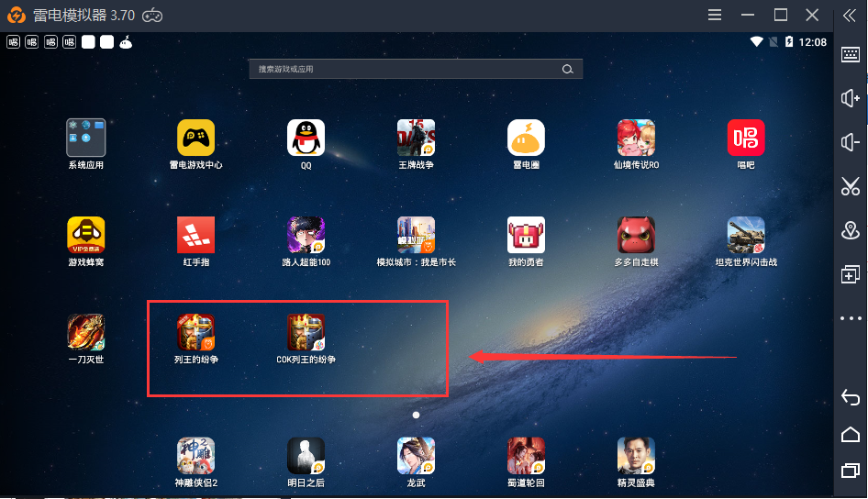Click the magnifier search icon
Screen dimensions: 868x499
pyautogui.click(x=568, y=69)
